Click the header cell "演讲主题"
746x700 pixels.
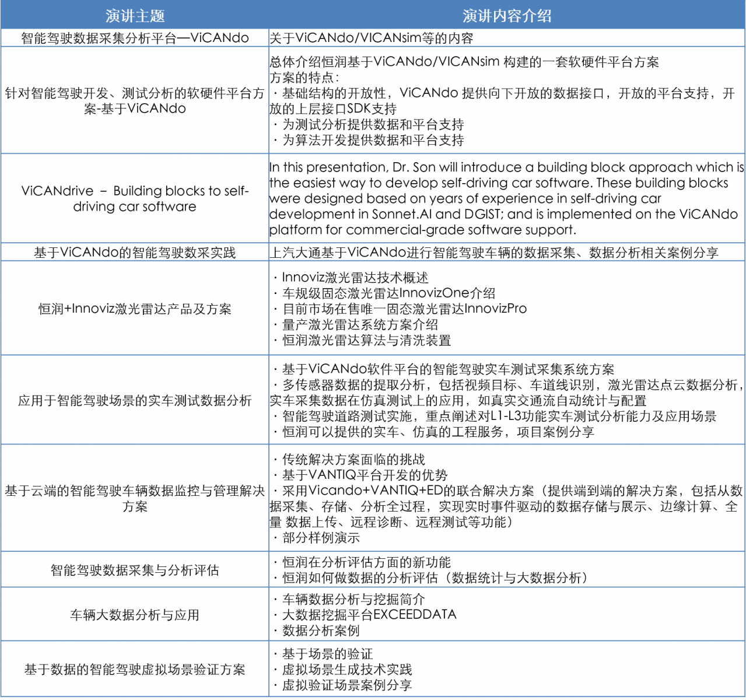(135, 16)
